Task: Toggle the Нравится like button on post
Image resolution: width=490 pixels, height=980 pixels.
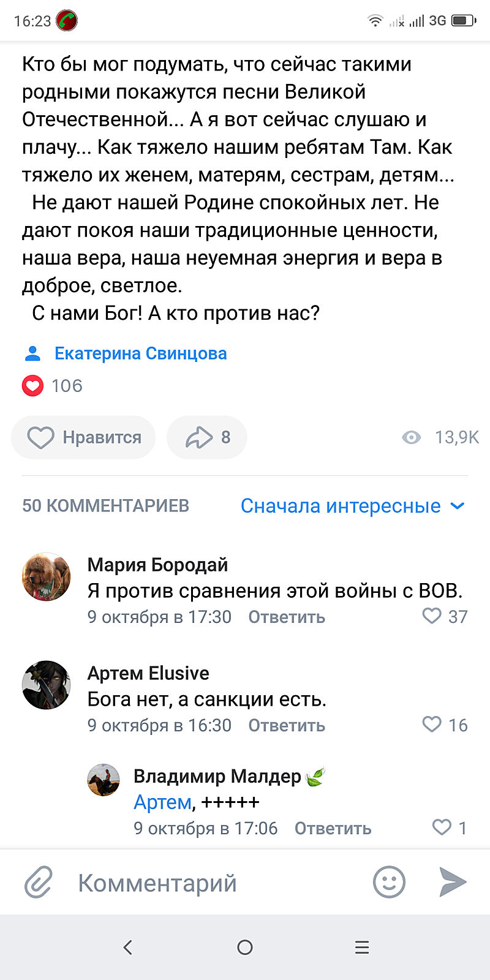Action: [83, 437]
